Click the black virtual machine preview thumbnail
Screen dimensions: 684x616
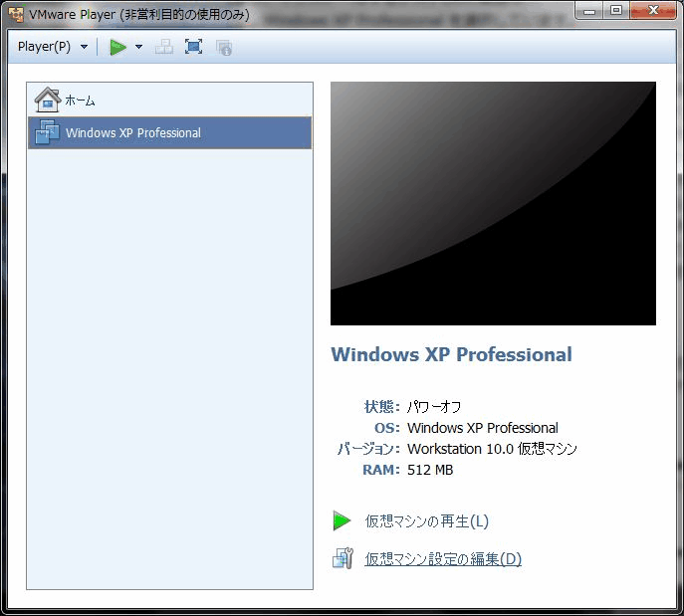coord(493,203)
